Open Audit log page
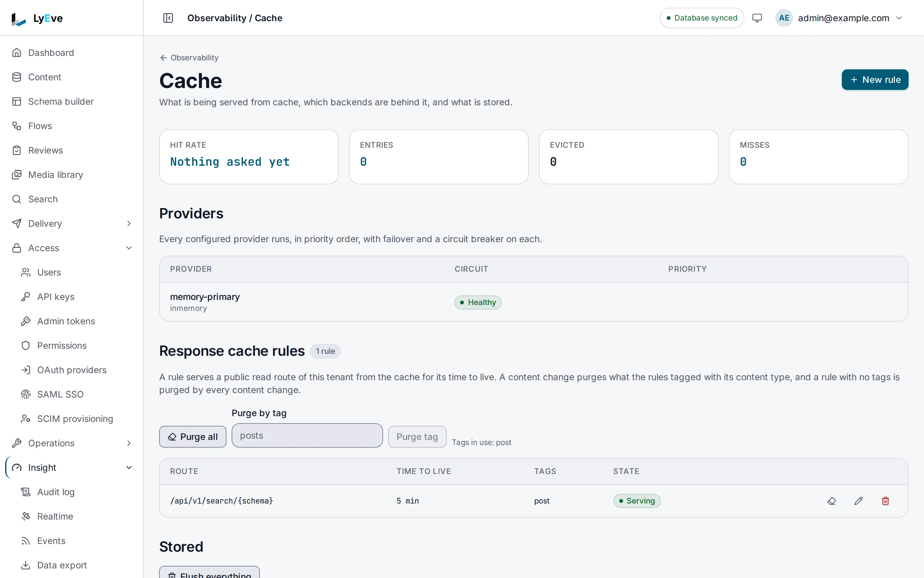This screenshot has height=578, width=924. 76,492
